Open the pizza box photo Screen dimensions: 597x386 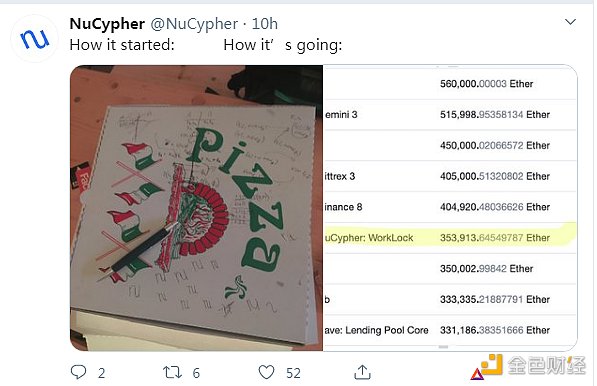coord(196,208)
